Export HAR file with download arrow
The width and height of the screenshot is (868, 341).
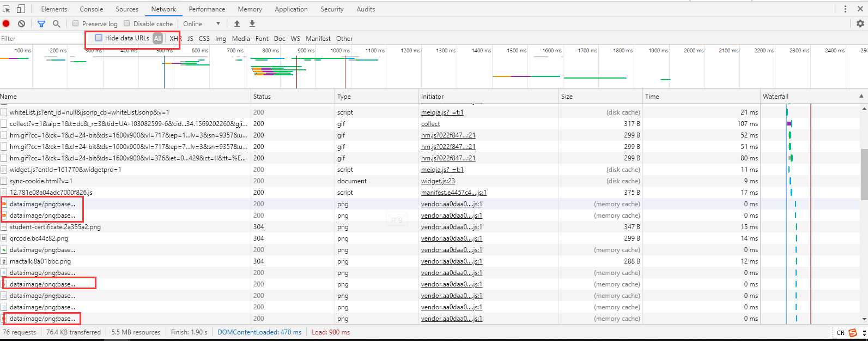[x=252, y=23]
